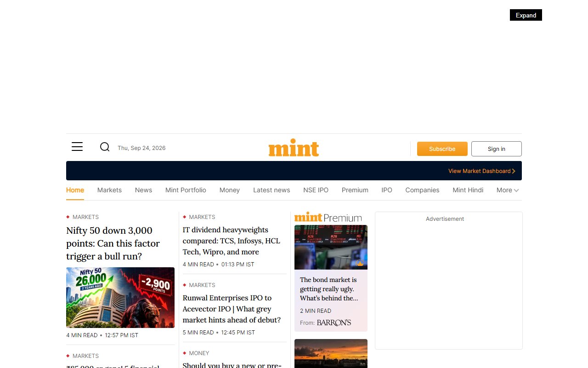This screenshot has width=588, height=368.
Task: Click the View Market Dashboard arrow icon
Action: 514,171
